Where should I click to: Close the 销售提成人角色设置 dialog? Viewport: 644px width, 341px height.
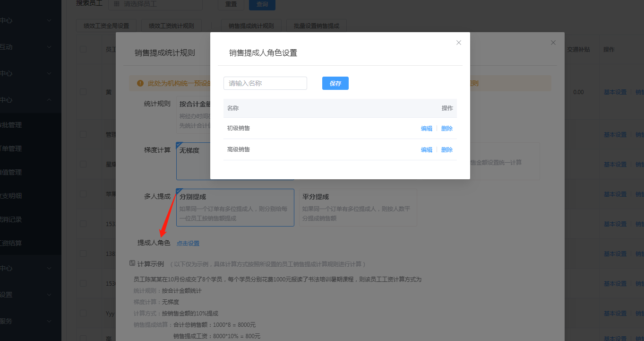[x=458, y=43]
